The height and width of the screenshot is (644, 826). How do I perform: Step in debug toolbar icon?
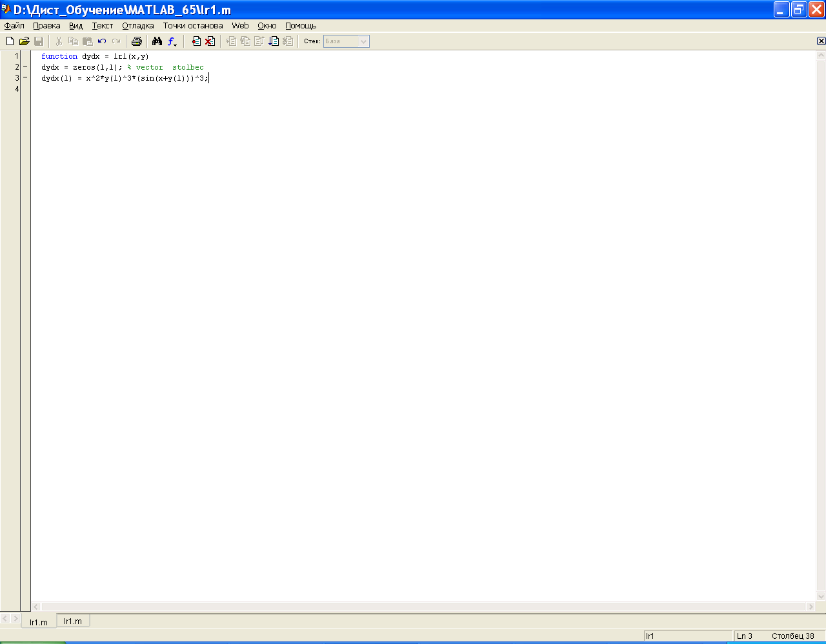(x=245, y=41)
